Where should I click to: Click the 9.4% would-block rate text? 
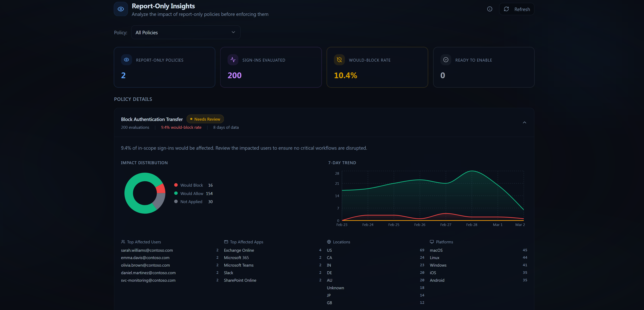click(181, 127)
